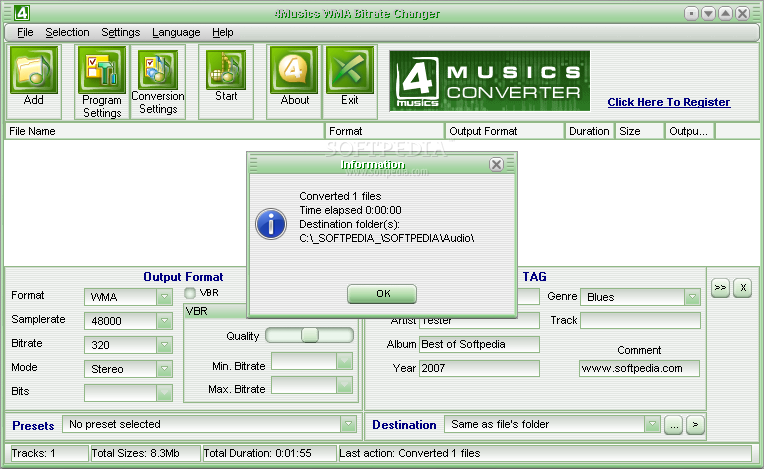Click the Output Format column header
Viewport: 764px width, 469px height.
pos(505,131)
